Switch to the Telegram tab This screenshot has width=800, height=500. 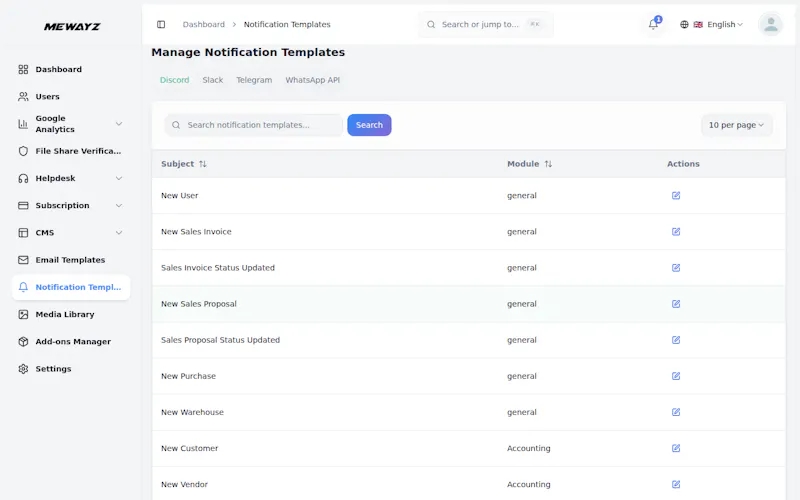254,80
